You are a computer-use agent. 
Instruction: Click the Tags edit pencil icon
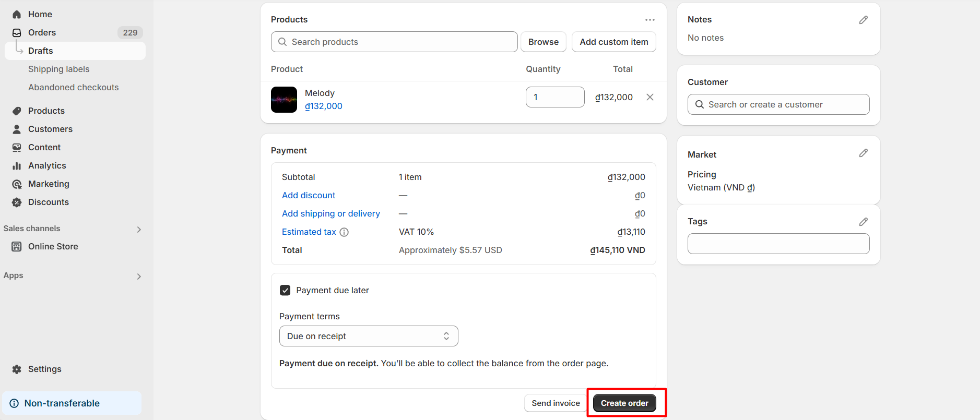[x=863, y=222]
